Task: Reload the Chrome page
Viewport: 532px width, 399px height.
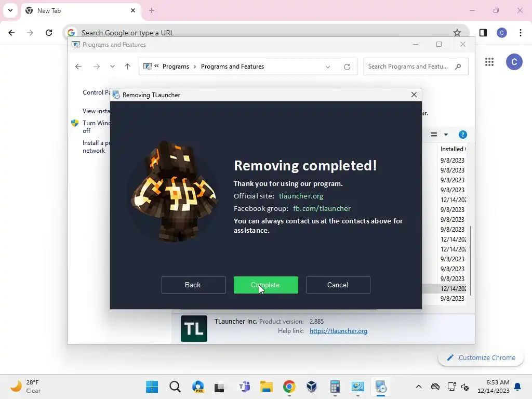Action: tap(49, 33)
